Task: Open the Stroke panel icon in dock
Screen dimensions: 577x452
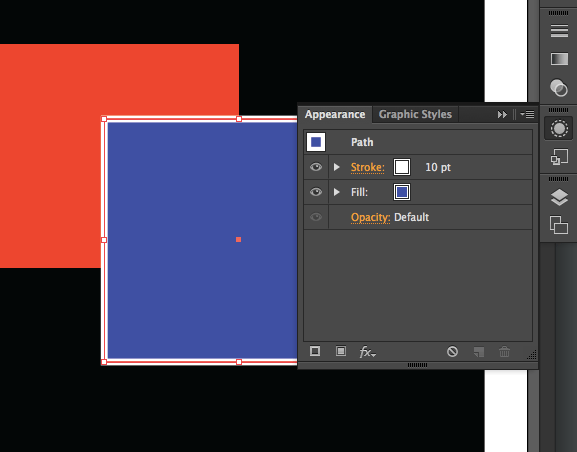Action: (x=559, y=31)
